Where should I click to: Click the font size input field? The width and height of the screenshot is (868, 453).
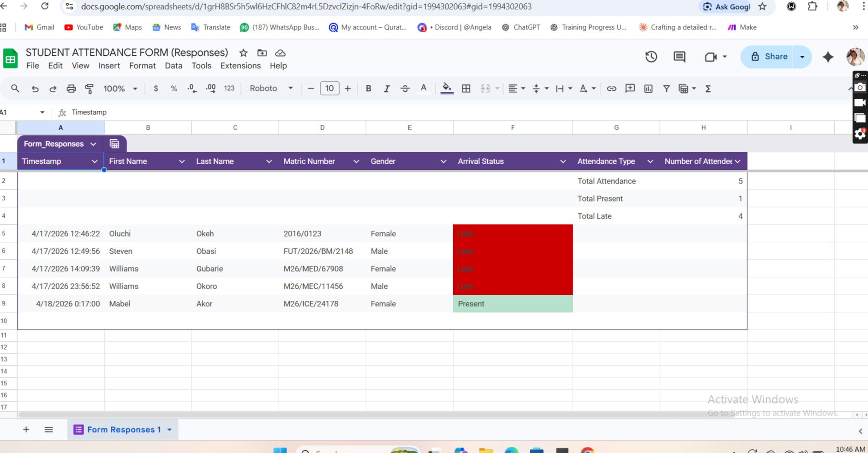[x=329, y=89]
